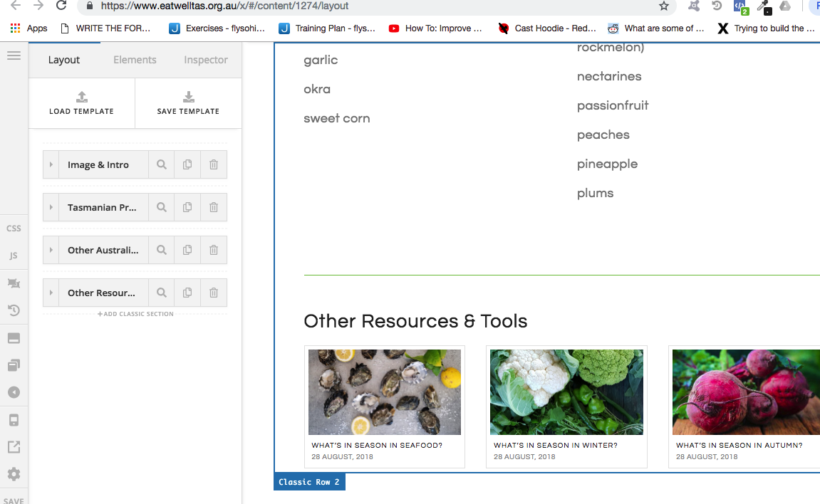Click the eyedropper extension icon
The image size is (820, 504).
pyautogui.click(x=764, y=6)
